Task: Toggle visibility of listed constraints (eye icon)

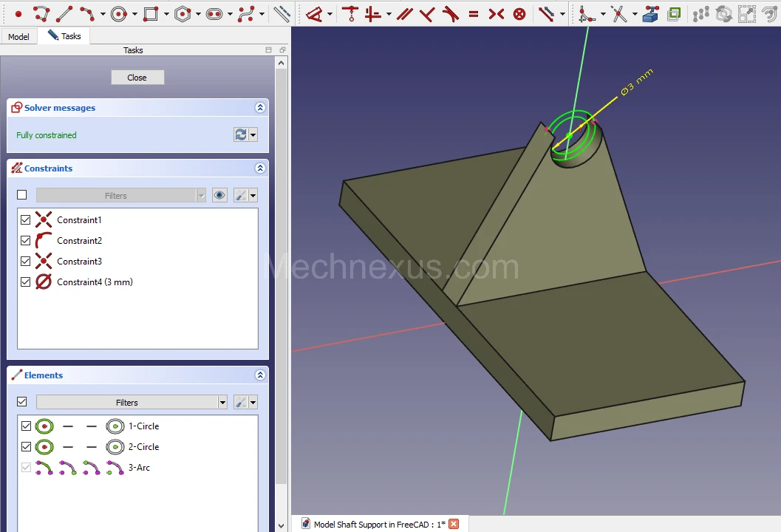Action: (x=219, y=195)
